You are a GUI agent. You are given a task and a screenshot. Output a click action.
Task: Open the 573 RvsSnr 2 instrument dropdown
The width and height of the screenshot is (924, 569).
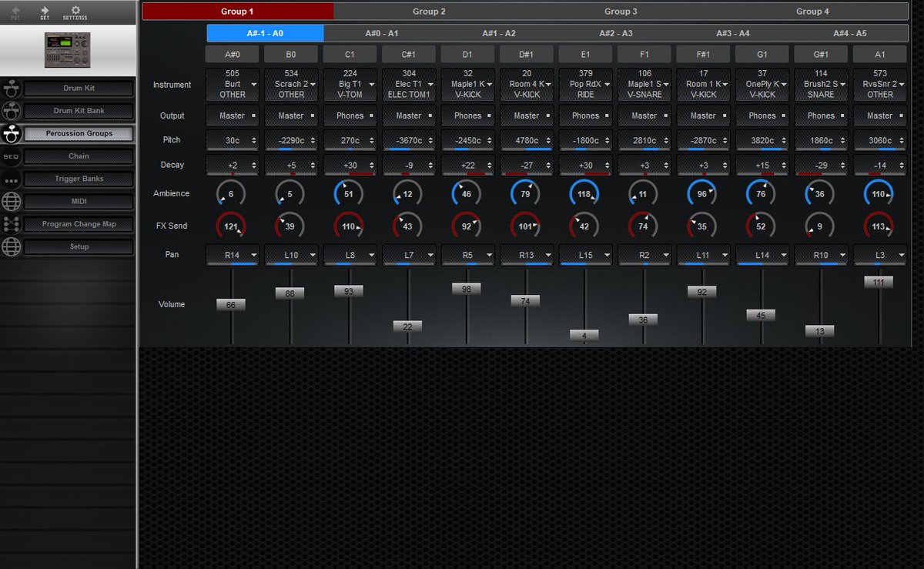tap(880, 84)
